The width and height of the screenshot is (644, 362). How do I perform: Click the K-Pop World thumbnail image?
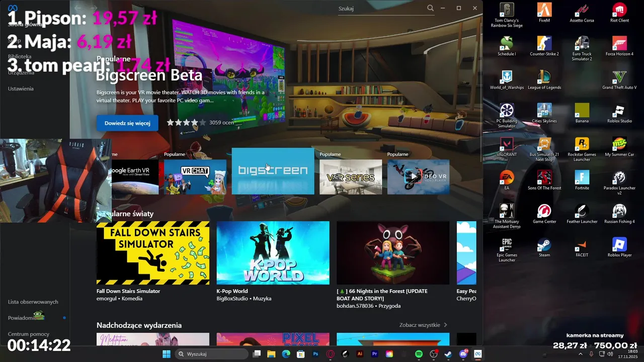click(x=273, y=253)
